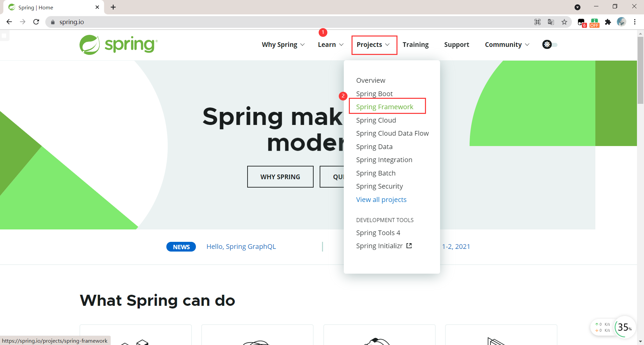This screenshot has height=345, width=644.
Task: Click the scrollbar down arrow
Action: click(640, 341)
